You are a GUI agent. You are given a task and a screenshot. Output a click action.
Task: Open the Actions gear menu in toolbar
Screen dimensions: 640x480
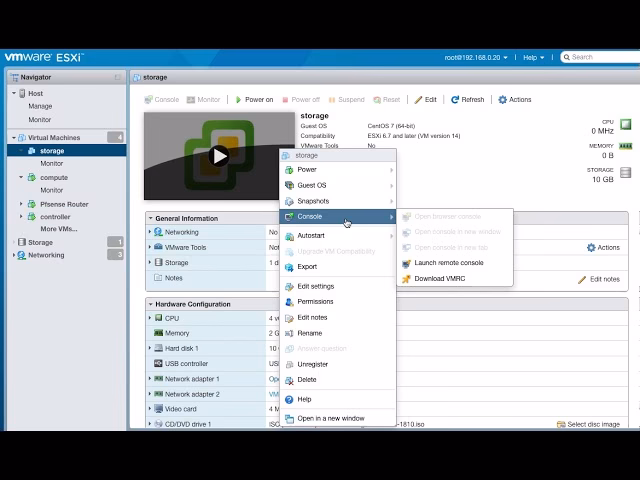pos(515,100)
